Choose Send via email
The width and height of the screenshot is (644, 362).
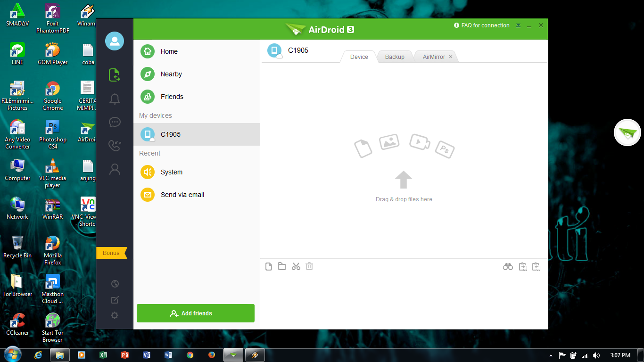[x=197, y=195]
